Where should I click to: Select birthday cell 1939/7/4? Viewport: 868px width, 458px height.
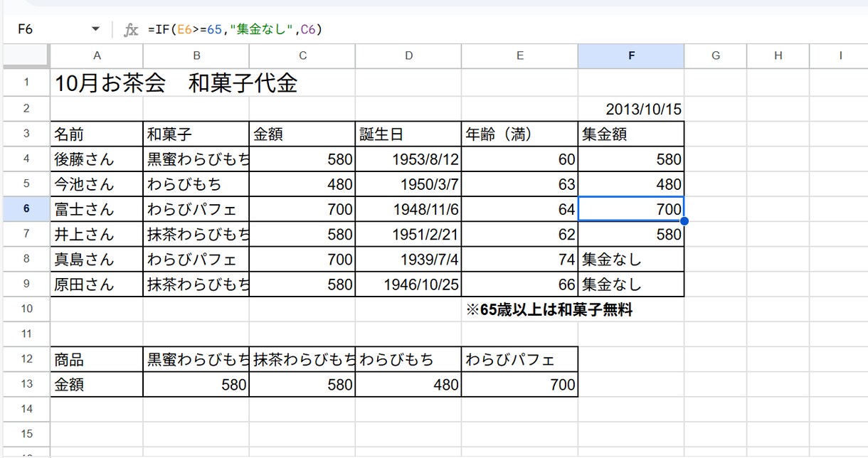point(408,260)
